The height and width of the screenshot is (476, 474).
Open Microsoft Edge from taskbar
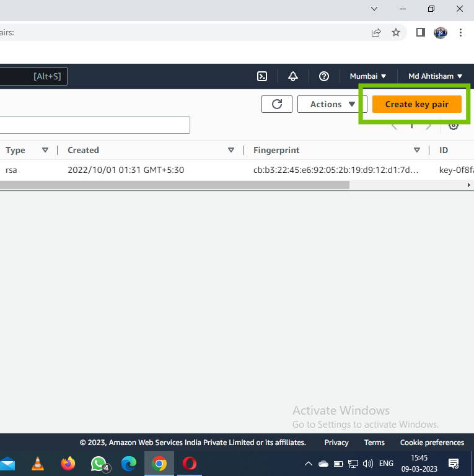(129, 464)
